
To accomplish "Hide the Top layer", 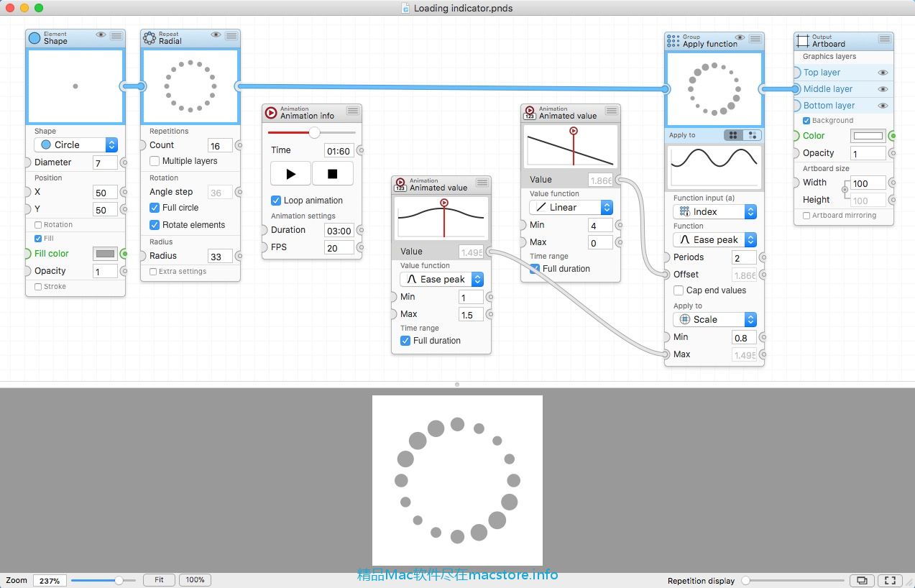I will (x=883, y=73).
